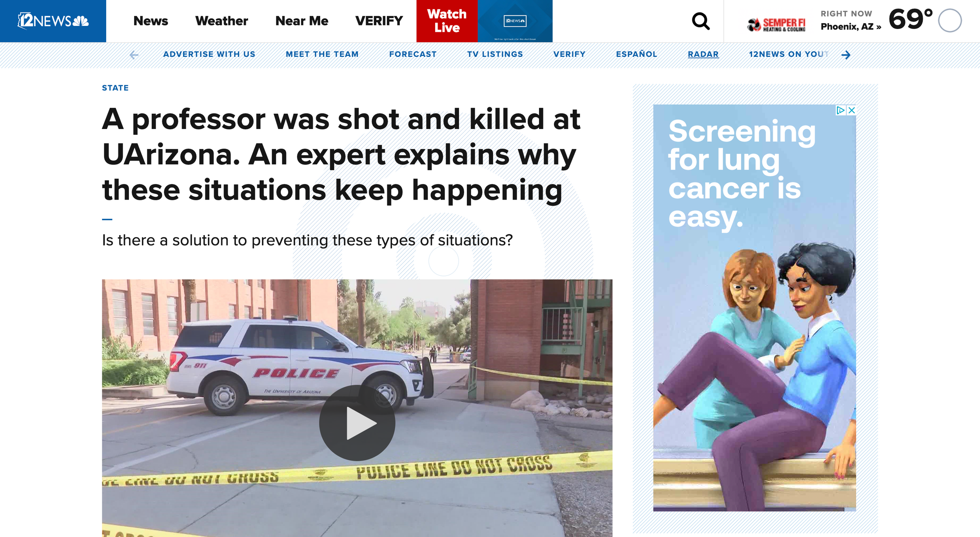Close the lung cancer ad
This screenshot has width=980, height=537.
[851, 111]
